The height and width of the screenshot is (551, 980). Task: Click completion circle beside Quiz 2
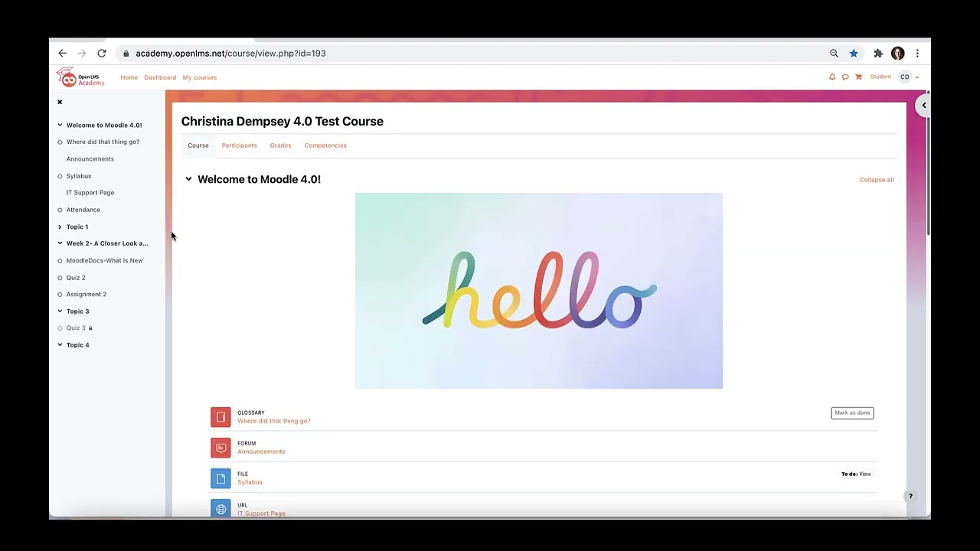click(x=60, y=278)
